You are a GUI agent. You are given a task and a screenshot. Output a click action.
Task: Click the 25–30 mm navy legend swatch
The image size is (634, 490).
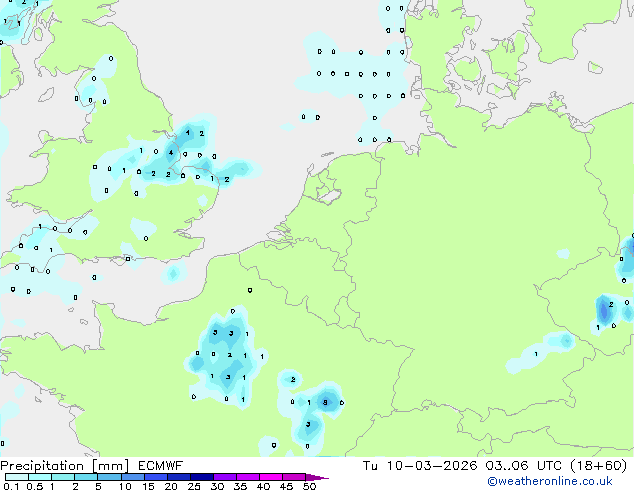click(x=202, y=477)
